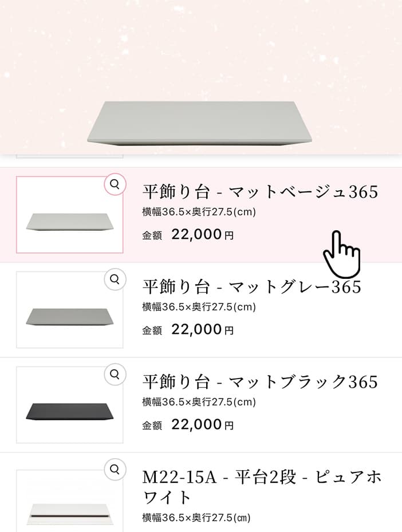Select the 平飾り台 - マットブラック365 title
This screenshot has width=402, height=532.
coord(260,381)
